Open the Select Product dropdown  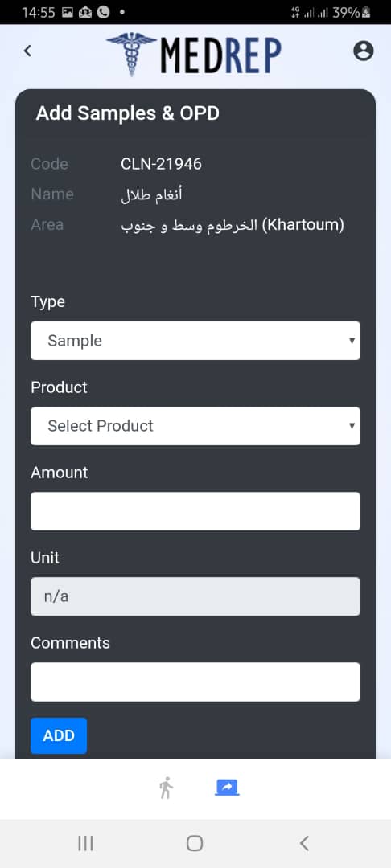click(195, 426)
